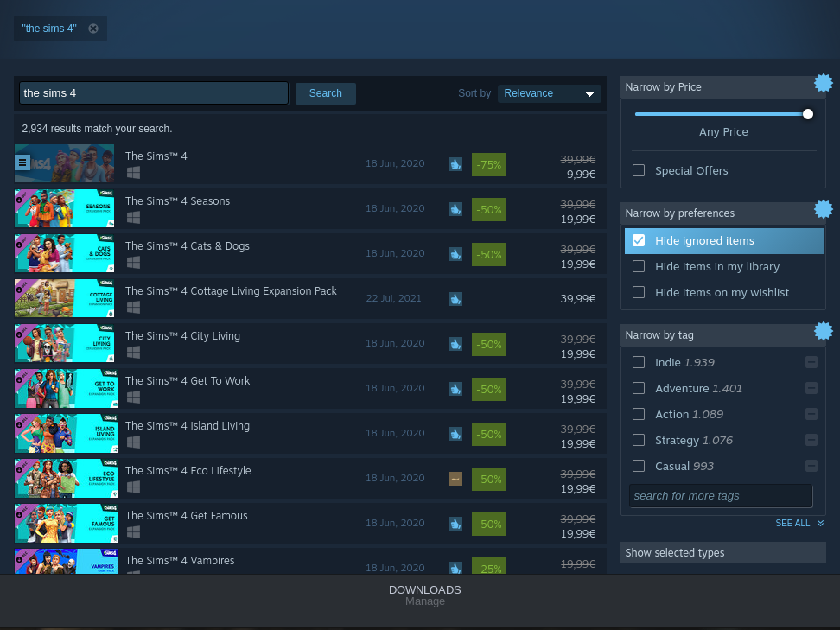Click the Windows icon under Get To Work
This screenshot has height=630, width=840.
point(133,398)
